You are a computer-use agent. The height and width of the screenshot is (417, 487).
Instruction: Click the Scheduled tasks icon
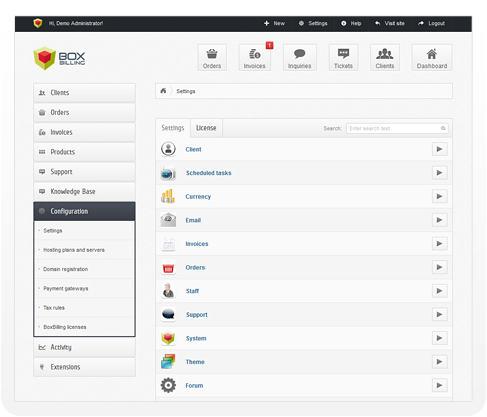click(x=168, y=173)
